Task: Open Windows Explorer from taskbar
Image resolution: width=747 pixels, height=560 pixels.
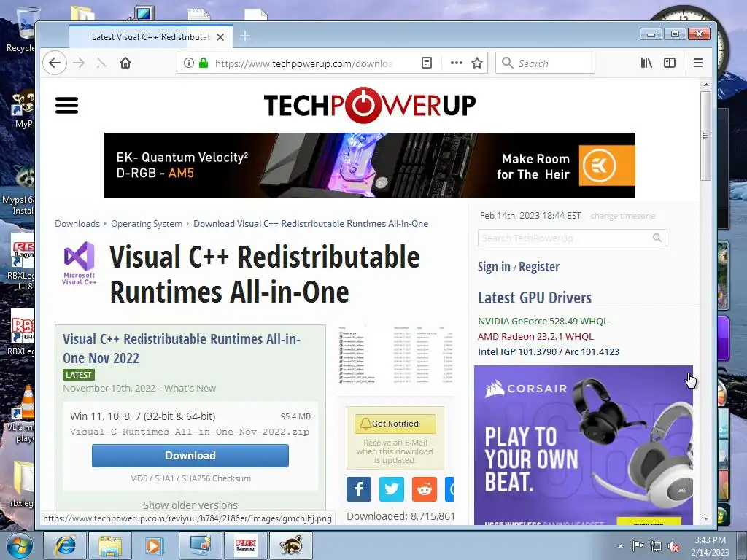Action: pyautogui.click(x=110, y=545)
